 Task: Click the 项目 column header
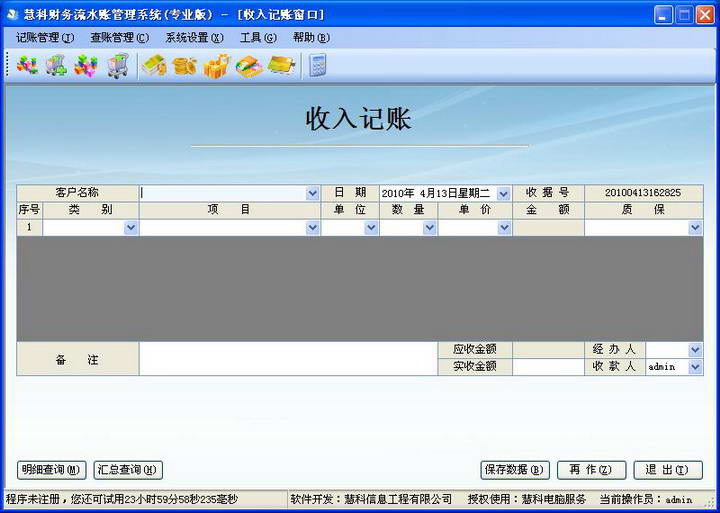coord(229,210)
